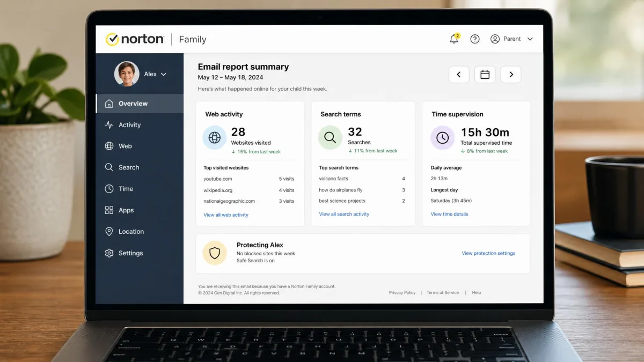Open View all search activity link
Image resolution: width=644 pixels, height=362 pixels.
point(344,214)
